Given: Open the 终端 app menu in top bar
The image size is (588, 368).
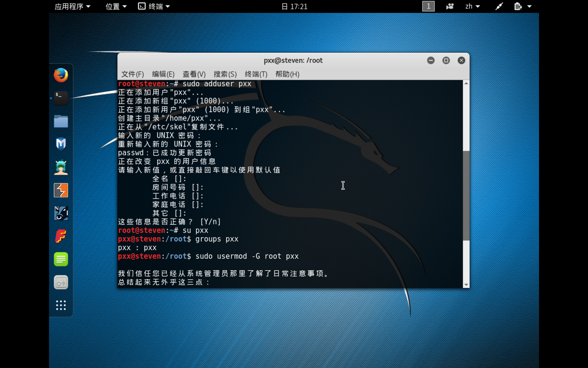Looking at the screenshot, I should (x=154, y=6).
